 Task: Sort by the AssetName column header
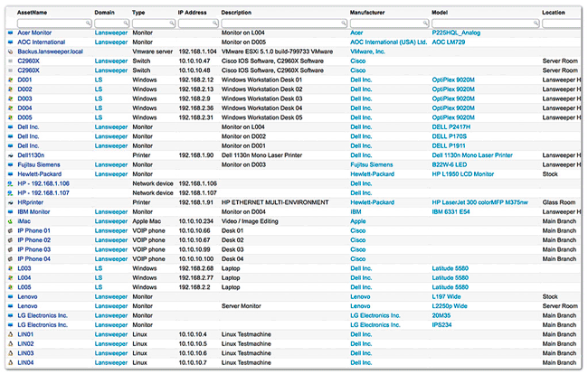pyautogui.click(x=33, y=13)
